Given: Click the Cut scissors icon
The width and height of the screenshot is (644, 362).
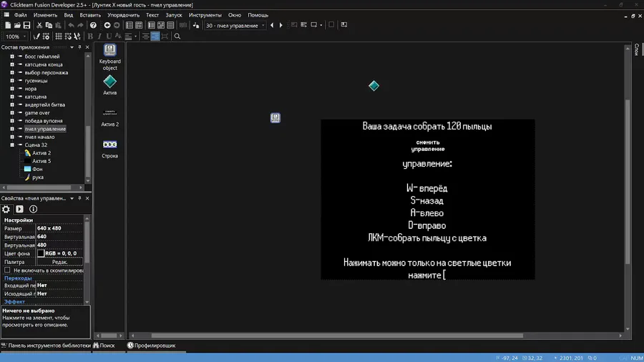Looking at the screenshot, I should (39, 26).
